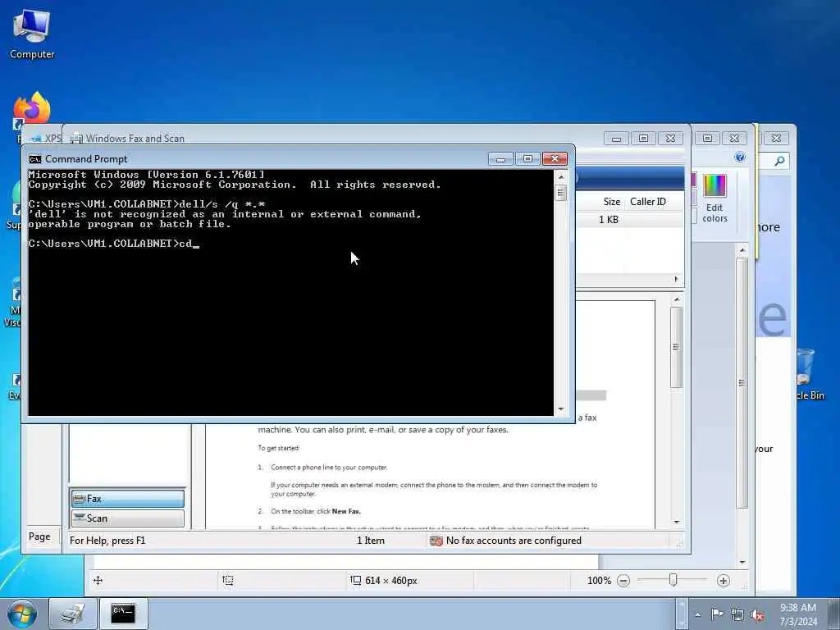Click the "1 Item" status bar text
The image size is (840, 630).
click(x=371, y=541)
